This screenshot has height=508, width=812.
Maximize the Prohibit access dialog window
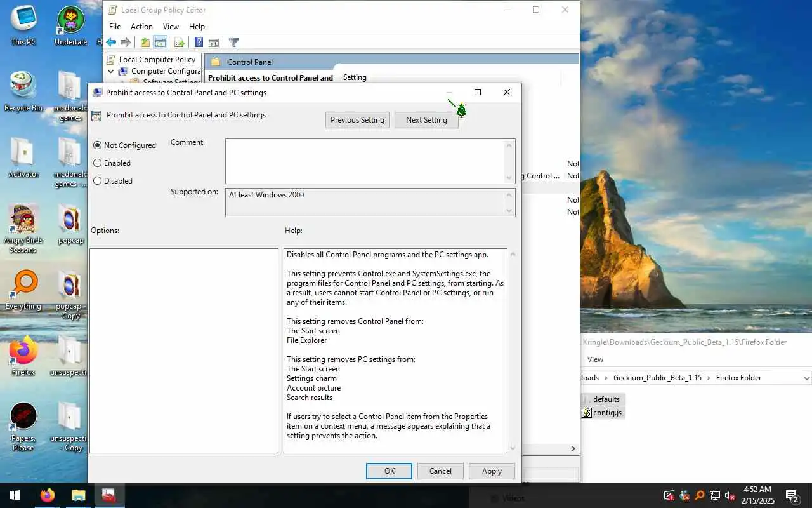(478, 93)
